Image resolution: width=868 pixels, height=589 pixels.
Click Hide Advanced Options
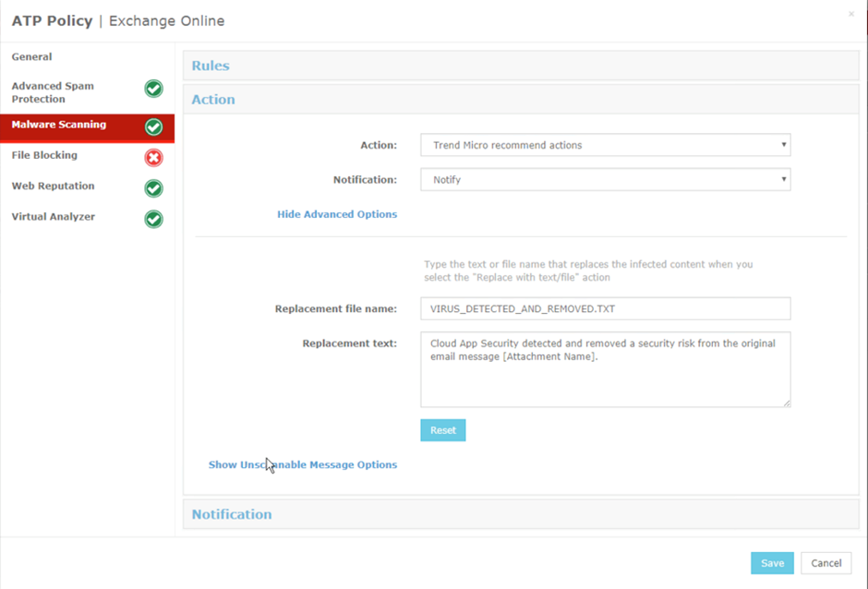point(337,213)
